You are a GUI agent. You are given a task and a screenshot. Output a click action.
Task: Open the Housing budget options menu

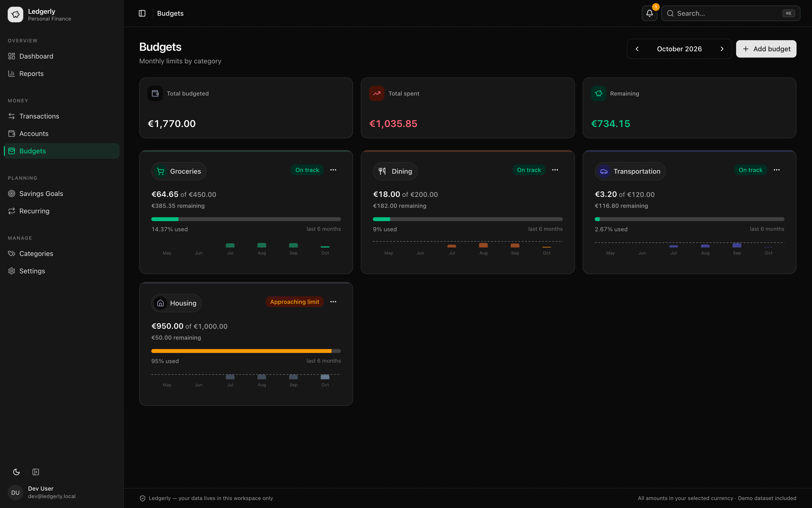333,302
